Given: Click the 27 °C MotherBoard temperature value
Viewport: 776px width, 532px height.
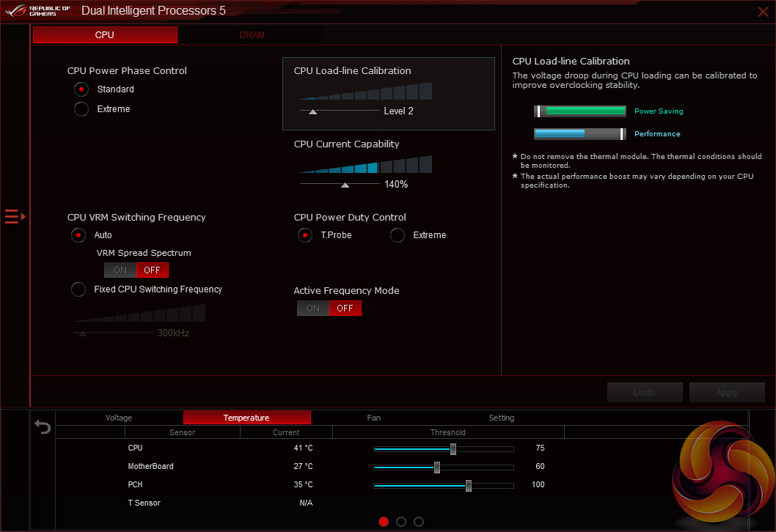Looking at the screenshot, I should click(x=303, y=466).
